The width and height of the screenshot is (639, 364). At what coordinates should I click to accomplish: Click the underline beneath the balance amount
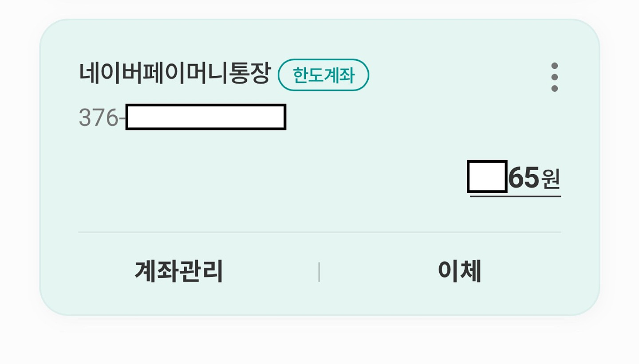tap(515, 196)
